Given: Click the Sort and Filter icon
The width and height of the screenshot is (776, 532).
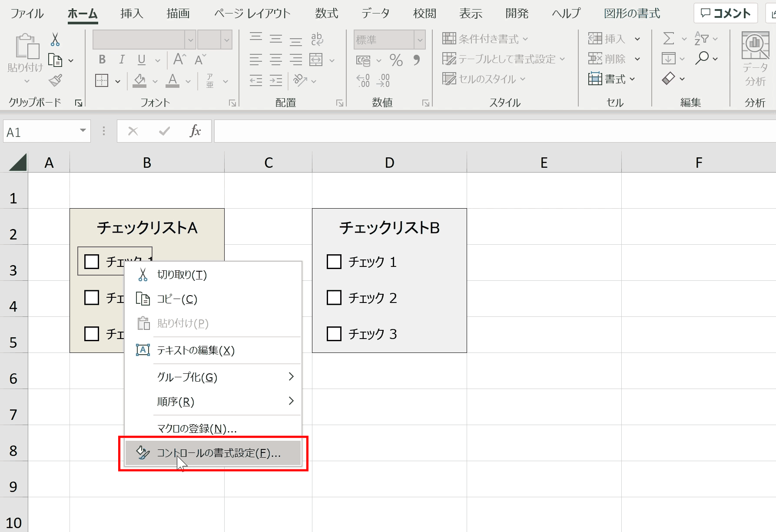Looking at the screenshot, I should [x=701, y=39].
